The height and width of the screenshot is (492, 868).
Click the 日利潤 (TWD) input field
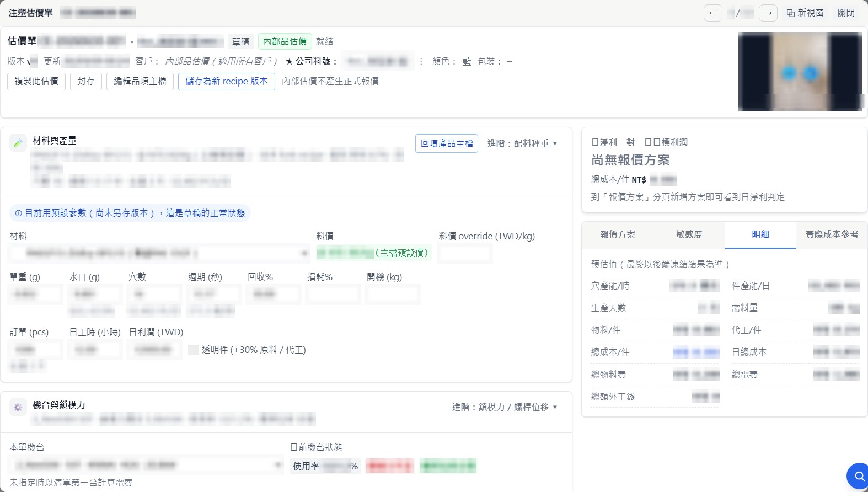(155, 350)
